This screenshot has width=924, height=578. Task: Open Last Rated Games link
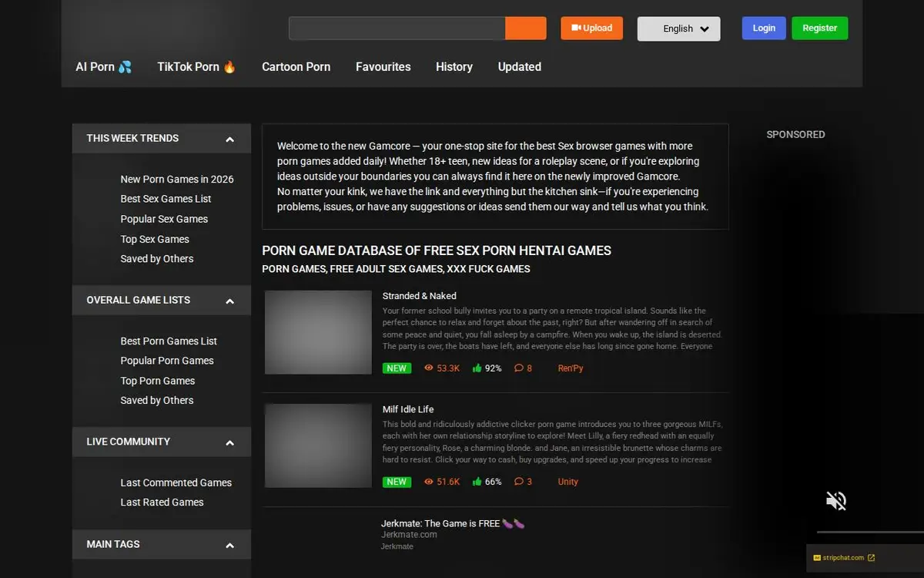point(162,502)
